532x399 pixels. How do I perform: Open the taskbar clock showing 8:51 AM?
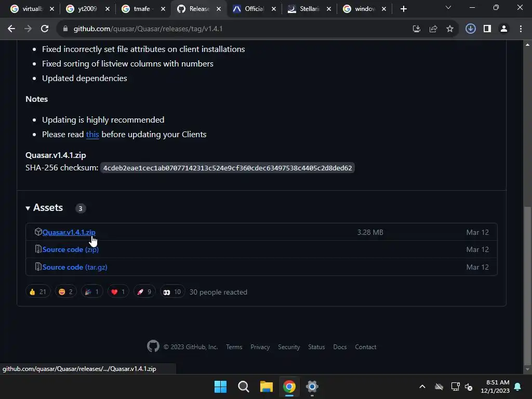point(495,387)
